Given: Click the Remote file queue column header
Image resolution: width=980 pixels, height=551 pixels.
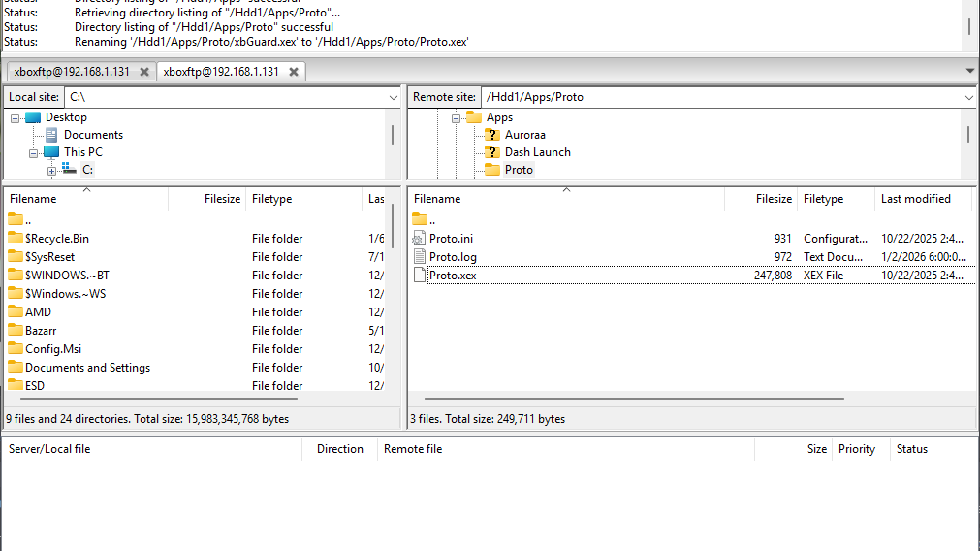Looking at the screenshot, I should 566,450.
